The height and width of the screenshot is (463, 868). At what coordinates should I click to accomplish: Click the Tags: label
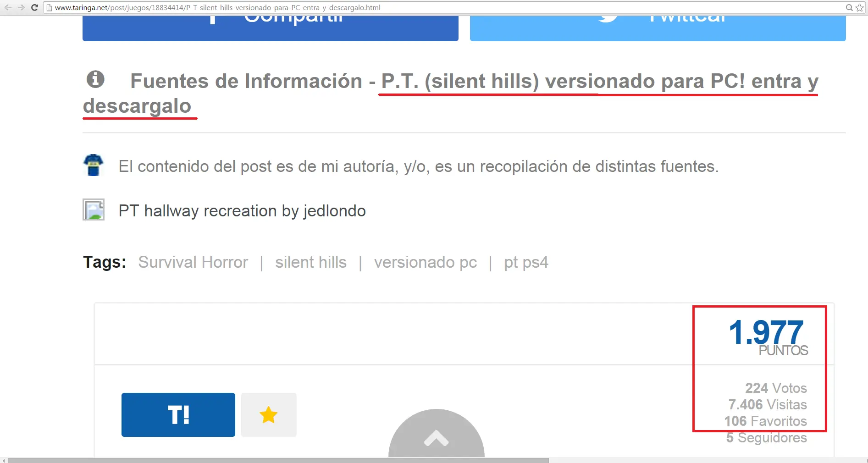[x=105, y=262]
